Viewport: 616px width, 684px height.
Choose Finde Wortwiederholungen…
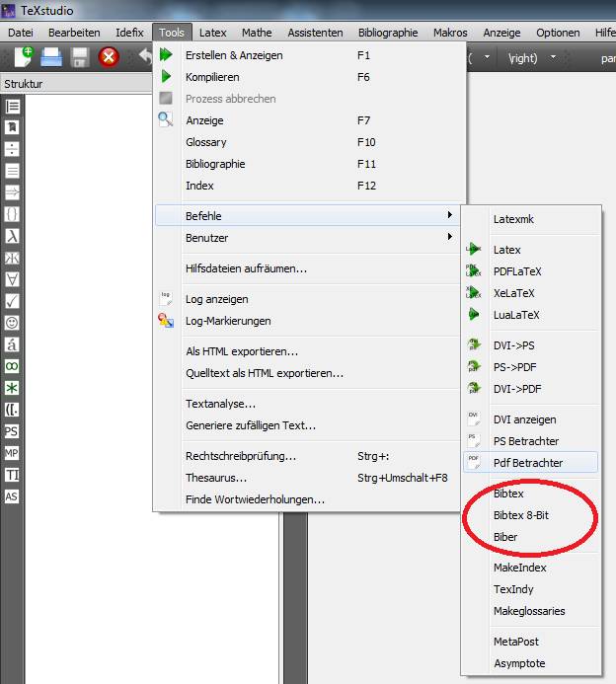(308, 499)
